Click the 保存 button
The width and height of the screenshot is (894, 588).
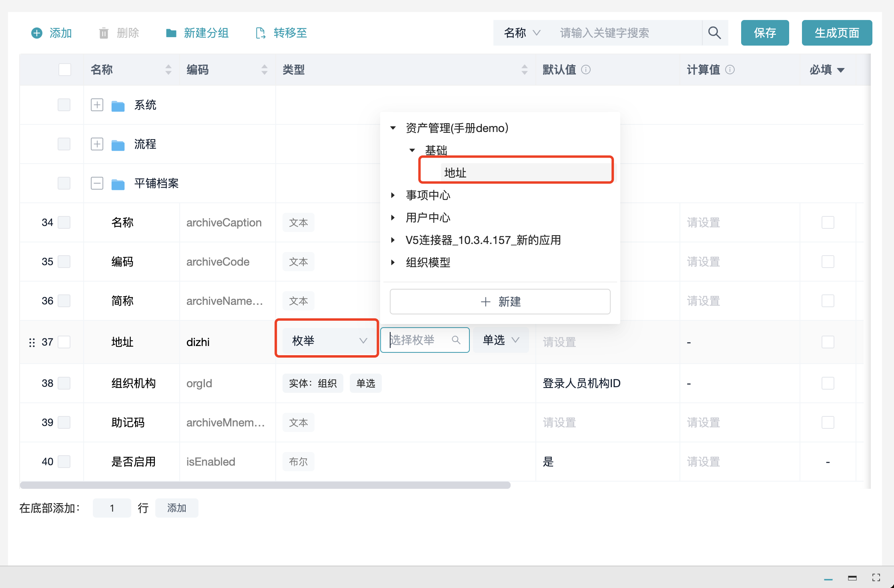765,33
